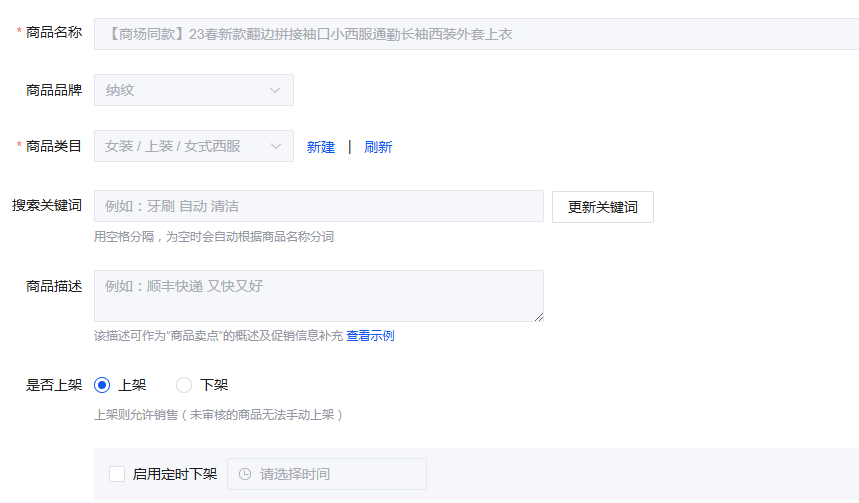Focus the 搜索关键词 input box
The height and width of the screenshot is (503, 859).
[318, 206]
